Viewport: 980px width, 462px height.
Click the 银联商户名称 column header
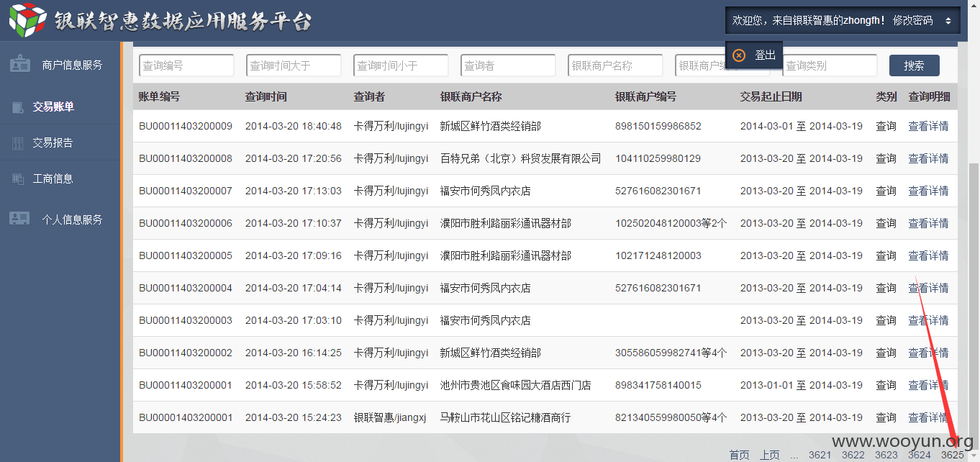click(x=471, y=96)
